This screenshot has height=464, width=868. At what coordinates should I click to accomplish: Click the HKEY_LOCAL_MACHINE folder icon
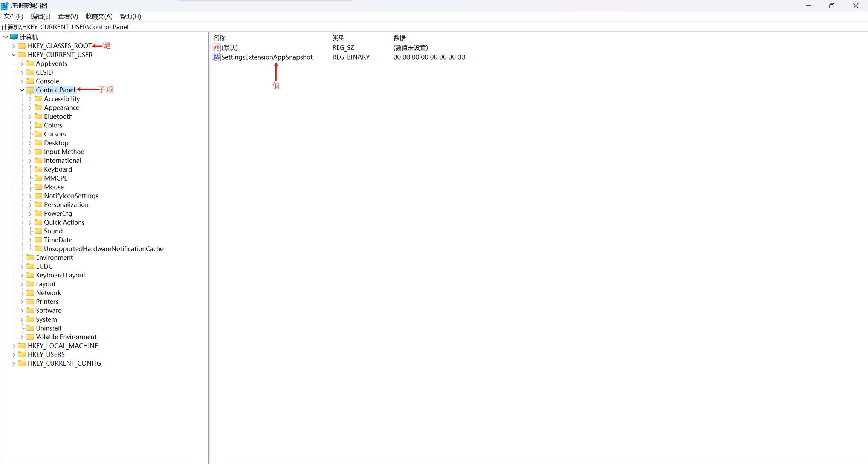22,346
